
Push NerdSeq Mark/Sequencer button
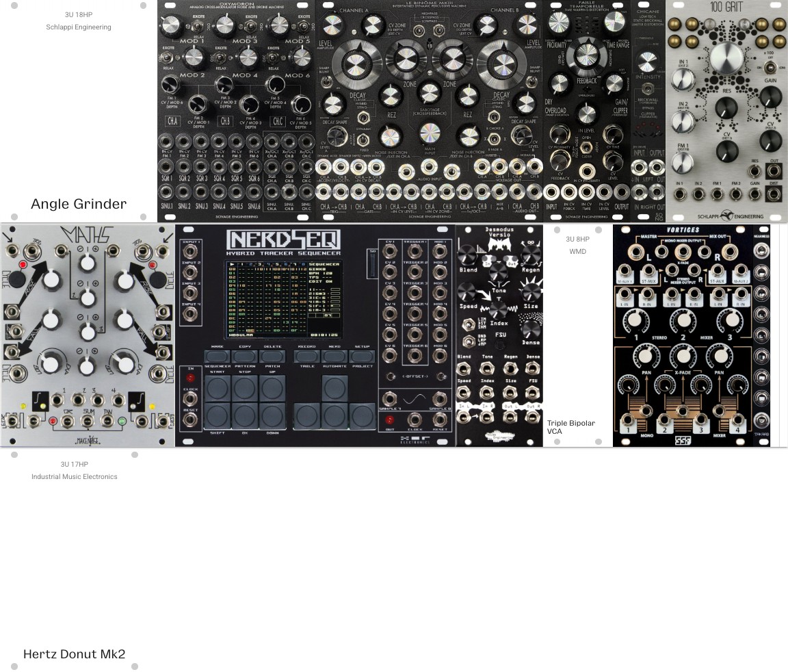coord(217,357)
